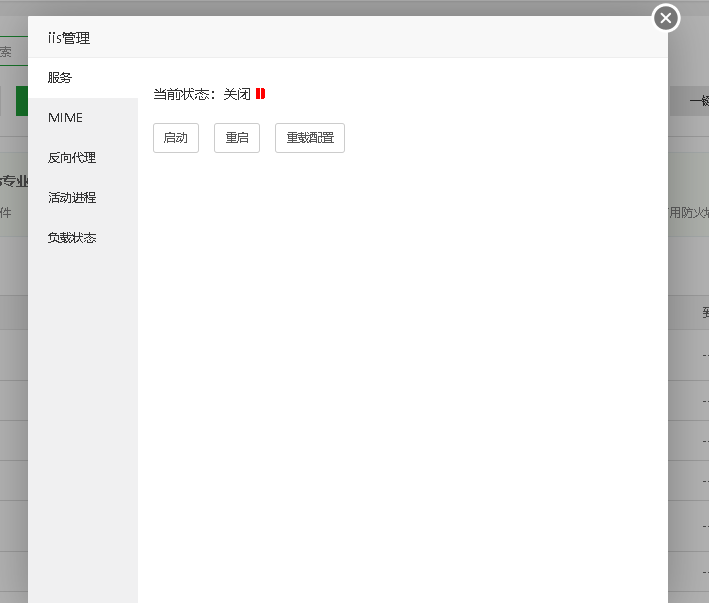View the 负载状态 tab
Viewport: 709px width, 603px height.
[x=83, y=238]
